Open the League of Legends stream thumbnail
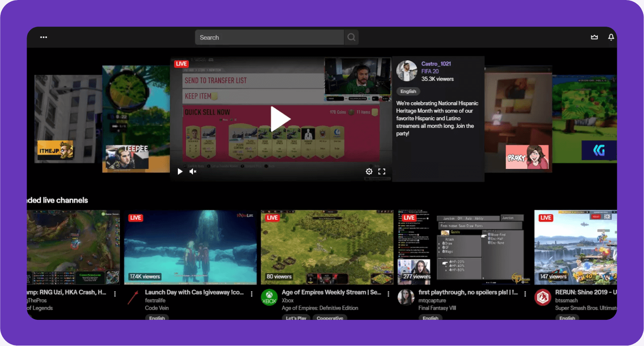 (73, 247)
